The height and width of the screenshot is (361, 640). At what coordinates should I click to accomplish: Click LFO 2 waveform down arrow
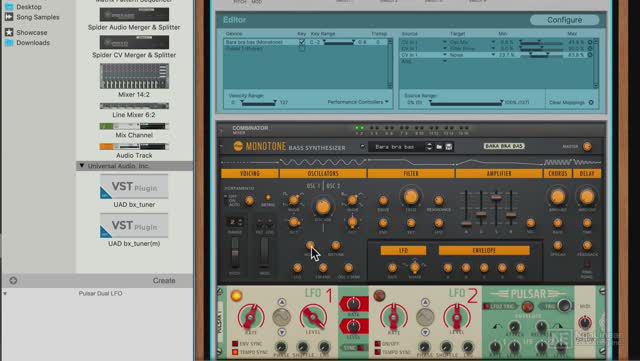[x=425, y=332]
